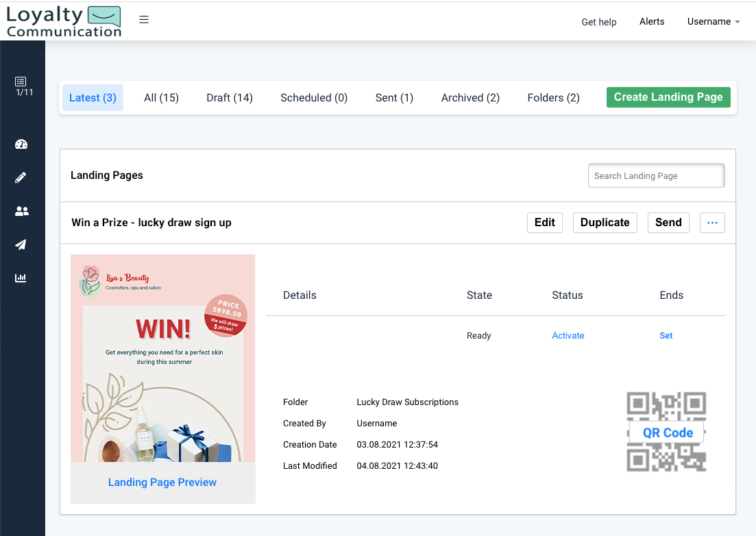This screenshot has height=536, width=756.
Task: Open the Landing Page Preview link
Action: tap(162, 482)
